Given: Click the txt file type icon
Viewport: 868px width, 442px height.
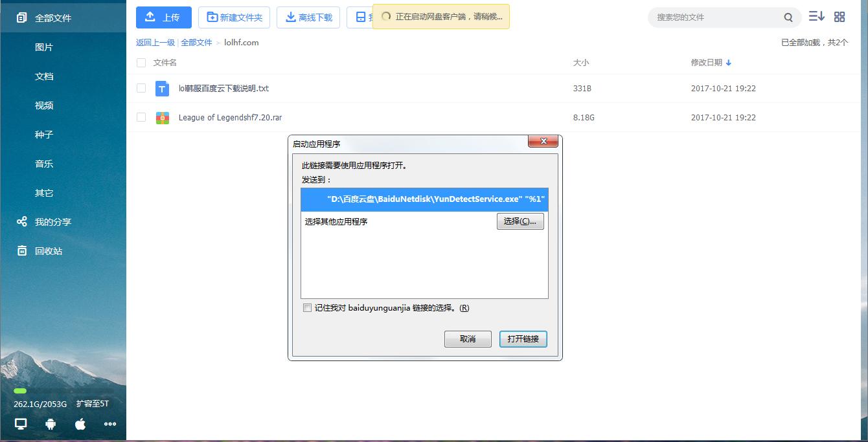Looking at the screenshot, I should pos(162,89).
